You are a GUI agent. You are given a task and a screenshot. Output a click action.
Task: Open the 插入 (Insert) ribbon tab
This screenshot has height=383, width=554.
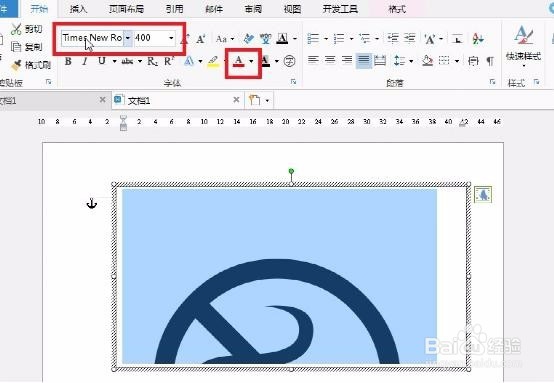[78, 9]
